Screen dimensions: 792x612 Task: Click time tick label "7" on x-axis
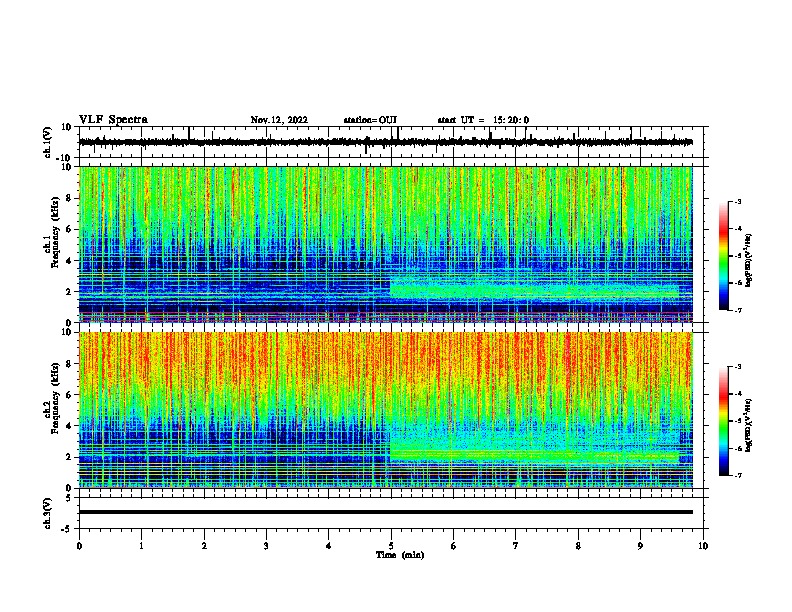[516, 546]
